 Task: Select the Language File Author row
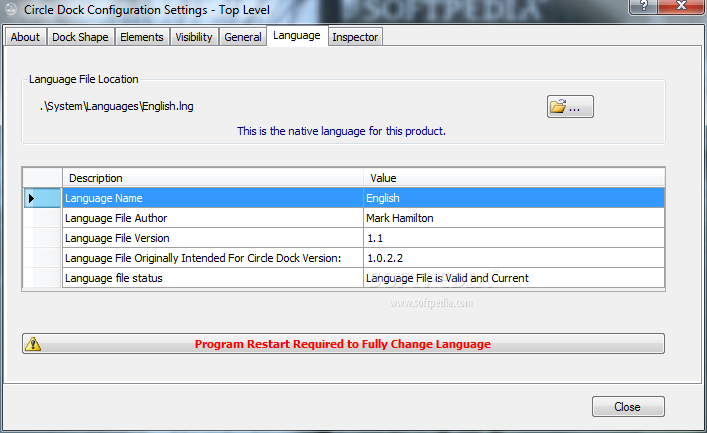tap(344, 218)
